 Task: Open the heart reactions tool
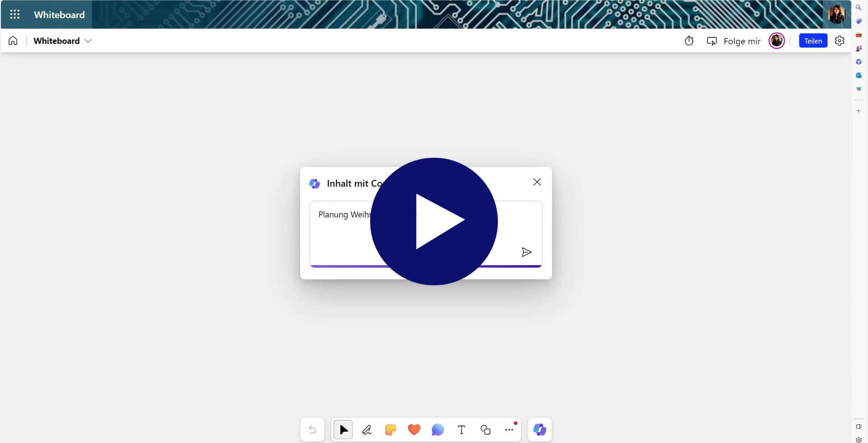[x=414, y=430]
